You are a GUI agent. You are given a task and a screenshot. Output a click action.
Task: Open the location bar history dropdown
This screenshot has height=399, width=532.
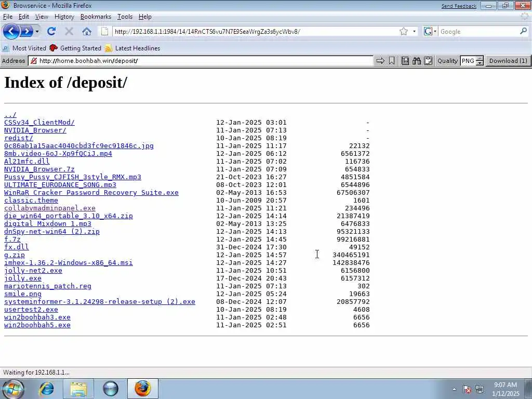point(414,32)
